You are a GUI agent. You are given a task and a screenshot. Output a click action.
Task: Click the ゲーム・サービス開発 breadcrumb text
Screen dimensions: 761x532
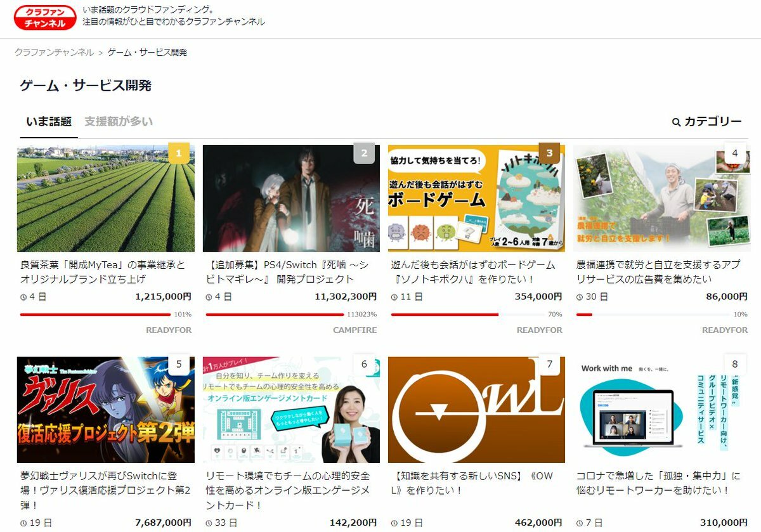pos(147,53)
